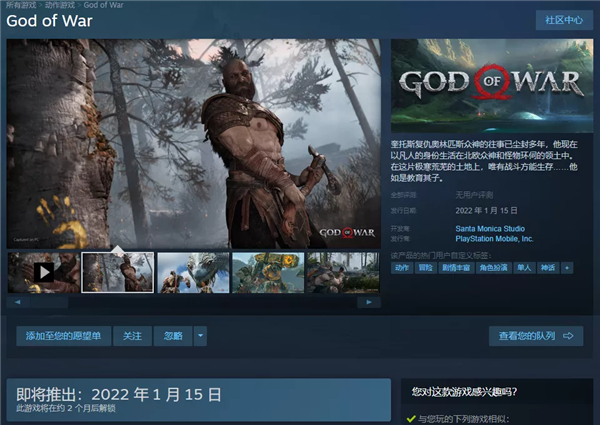Image resolution: width=600 pixels, height=425 pixels.
Task: Open the dropdown arrow beside 忽略
Action: click(x=200, y=336)
